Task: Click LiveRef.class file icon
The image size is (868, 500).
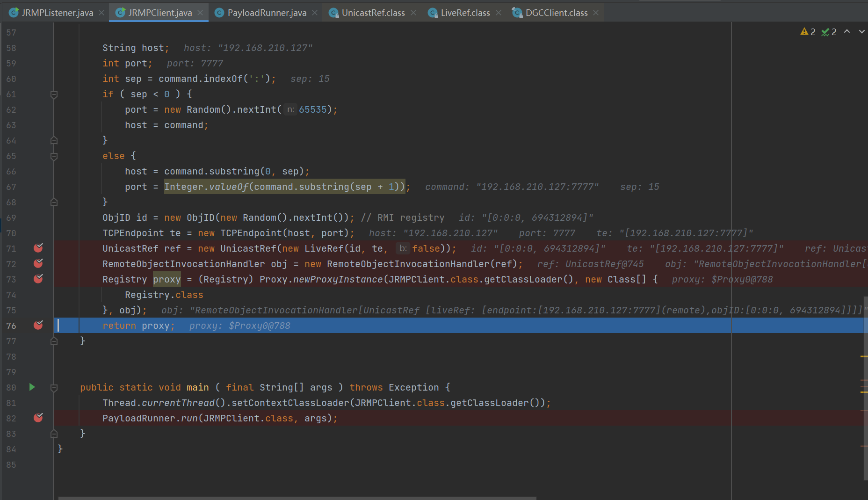Action: [433, 13]
